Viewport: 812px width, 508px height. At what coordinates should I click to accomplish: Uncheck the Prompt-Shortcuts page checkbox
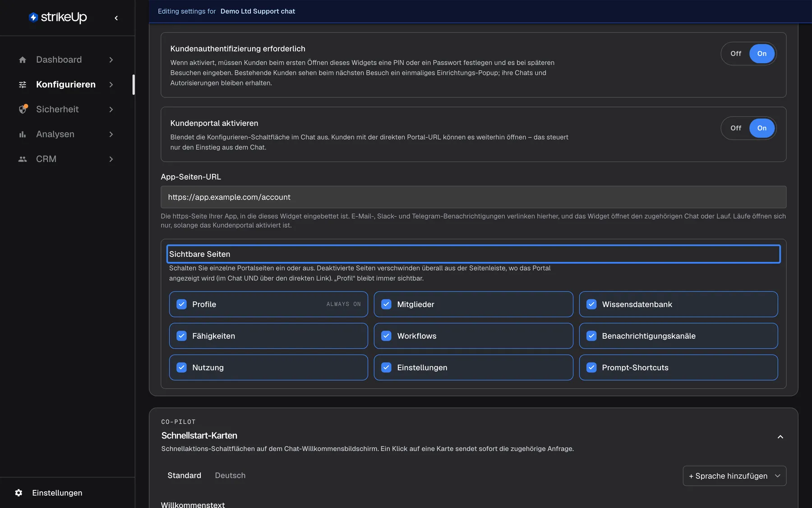click(591, 368)
